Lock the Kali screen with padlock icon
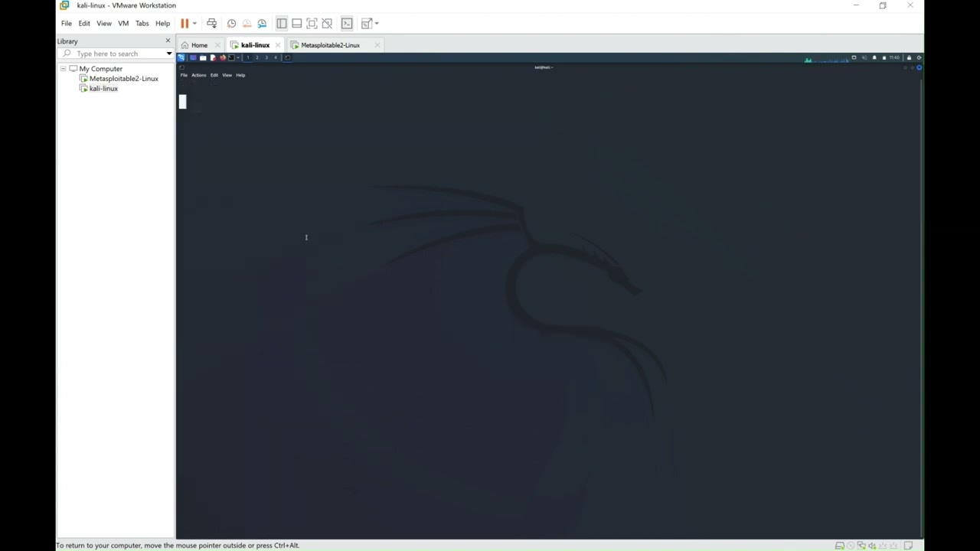980x551 pixels. (x=909, y=57)
